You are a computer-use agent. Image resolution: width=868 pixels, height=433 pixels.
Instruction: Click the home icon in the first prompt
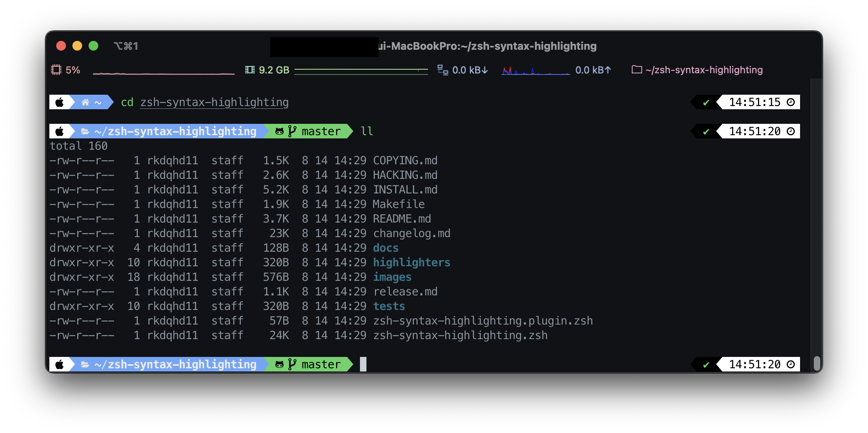[85, 102]
